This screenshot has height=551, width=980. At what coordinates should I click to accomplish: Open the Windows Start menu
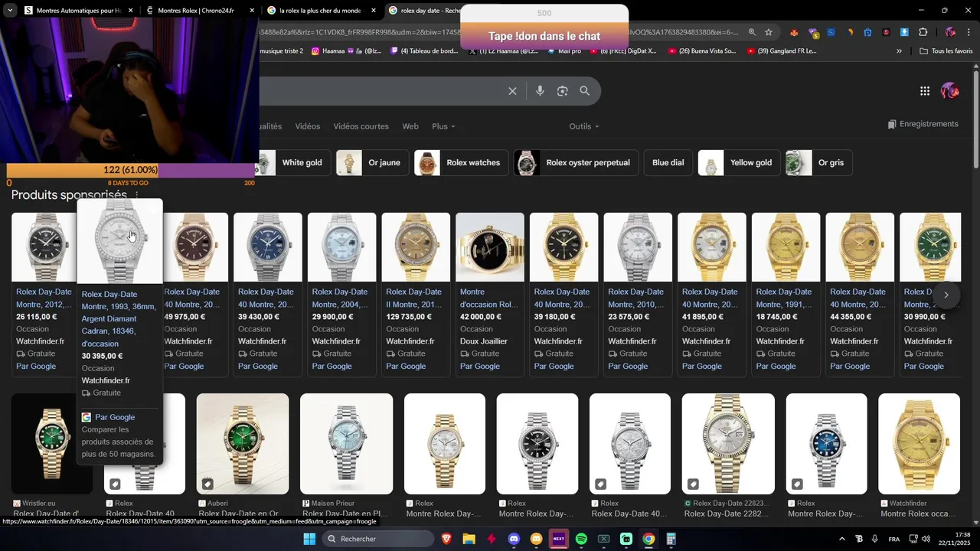pos(309,539)
